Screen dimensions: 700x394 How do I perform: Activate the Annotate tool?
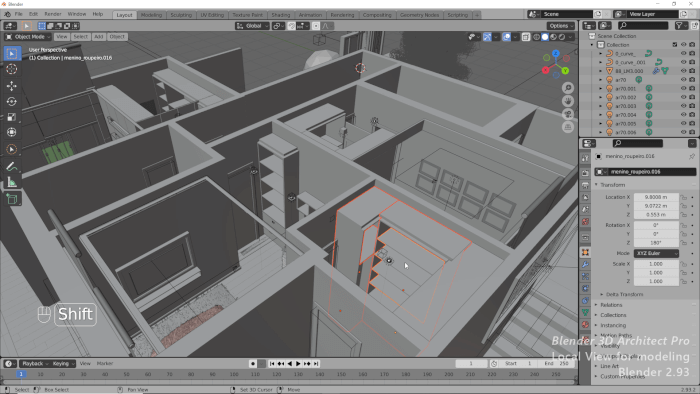[x=12, y=166]
